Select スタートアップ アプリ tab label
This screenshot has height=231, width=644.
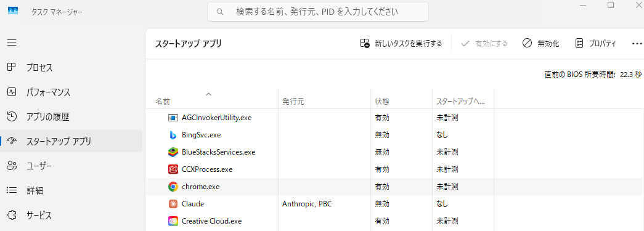click(59, 142)
